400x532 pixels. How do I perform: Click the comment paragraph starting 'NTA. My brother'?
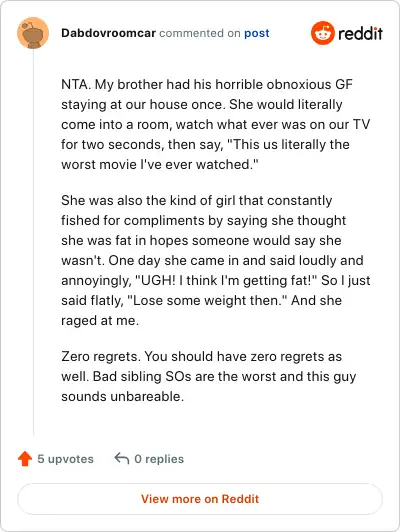(215, 125)
